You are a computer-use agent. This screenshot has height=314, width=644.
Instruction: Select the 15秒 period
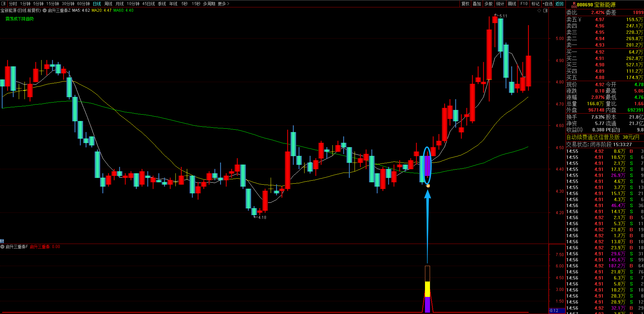(196, 4)
